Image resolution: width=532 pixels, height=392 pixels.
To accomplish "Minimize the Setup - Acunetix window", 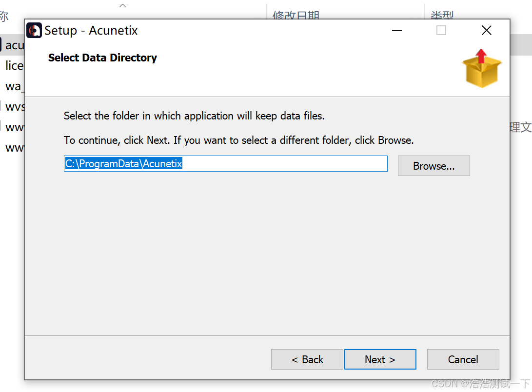I will click(396, 31).
